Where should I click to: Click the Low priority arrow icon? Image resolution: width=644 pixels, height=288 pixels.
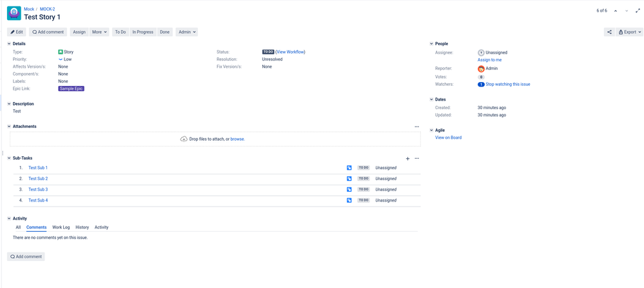[x=61, y=59]
